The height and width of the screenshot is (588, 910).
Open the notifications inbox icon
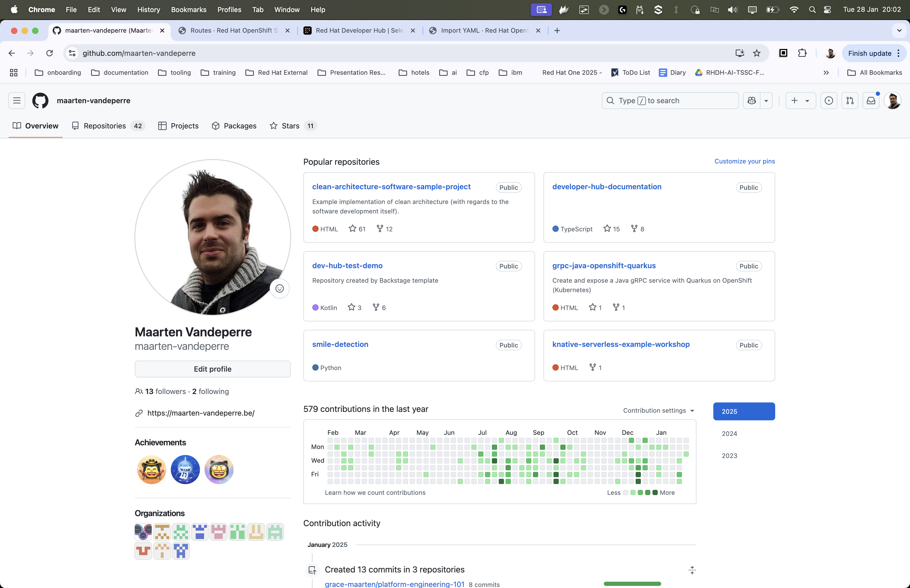(x=871, y=101)
